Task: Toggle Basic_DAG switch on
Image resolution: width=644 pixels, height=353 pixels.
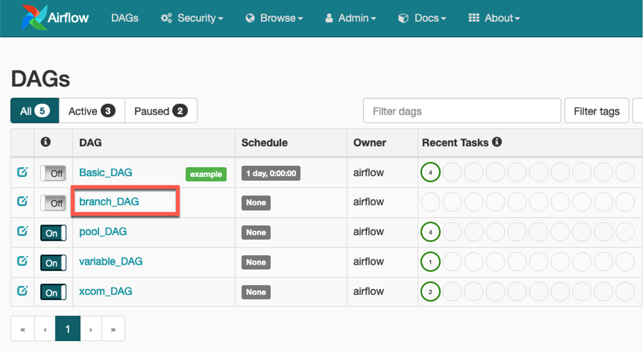Action: (53, 173)
